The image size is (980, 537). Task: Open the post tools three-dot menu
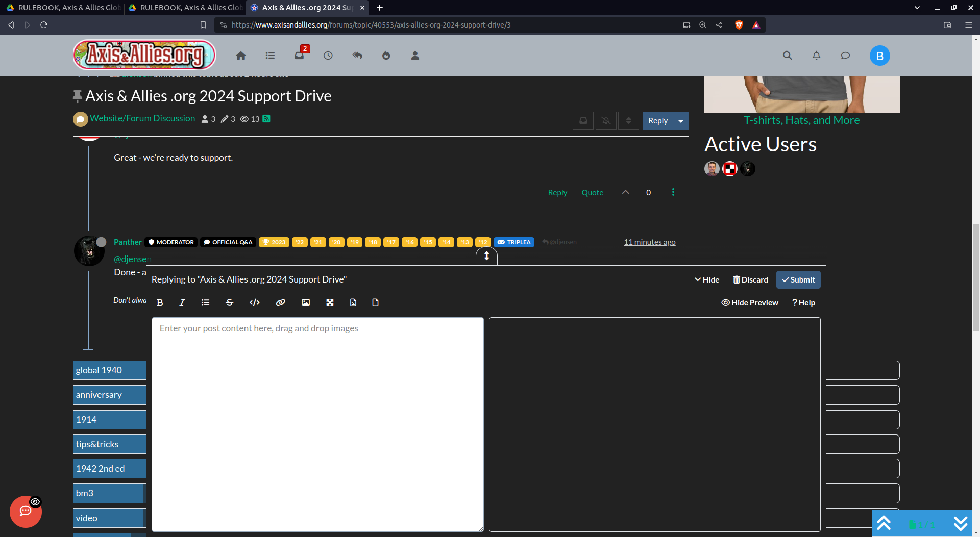pos(673,192)
